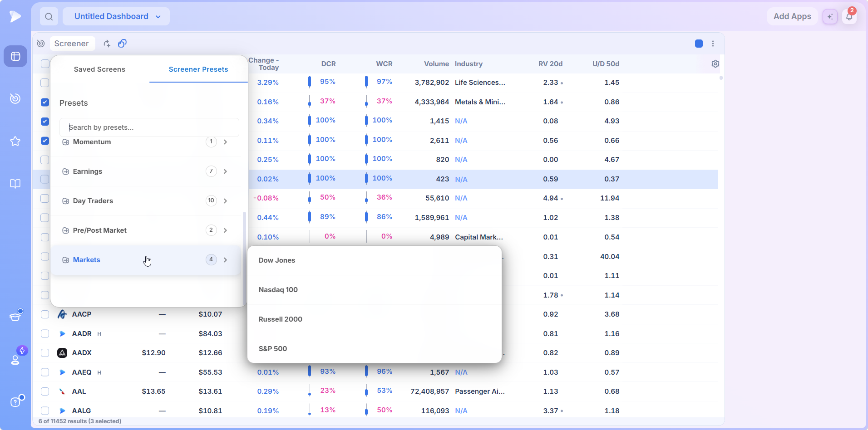Sort by the RV 20d column header
The height and width of the screenshot is (430, 868).
point(550,64)
